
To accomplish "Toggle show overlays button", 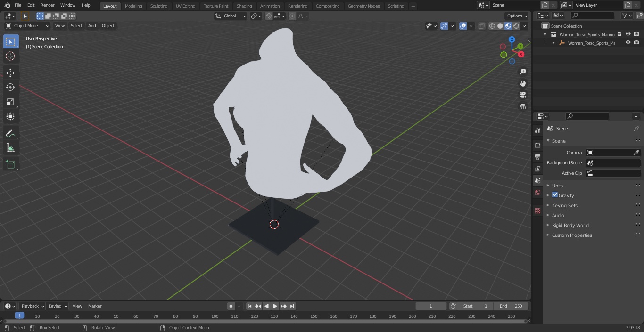I will point(463,26).
